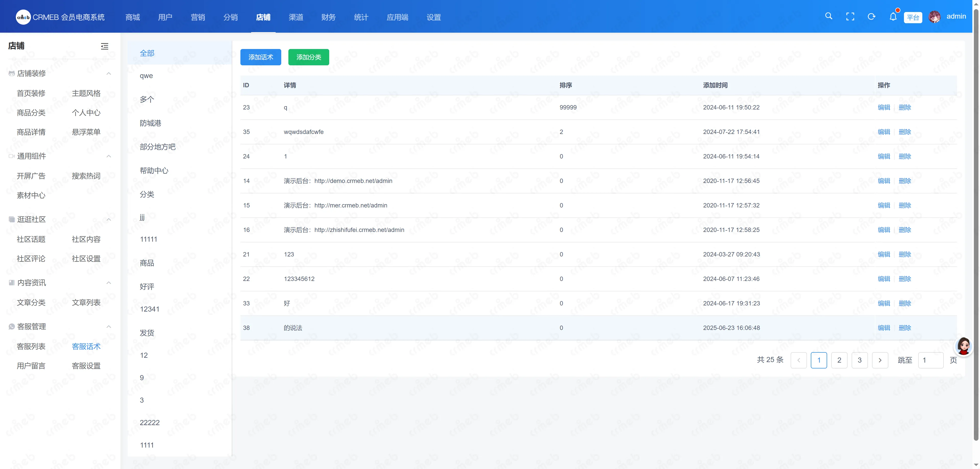Open 用户留言 in the sidebar
This screenshot has height=469, width=980.
click(x=31, y=366)
